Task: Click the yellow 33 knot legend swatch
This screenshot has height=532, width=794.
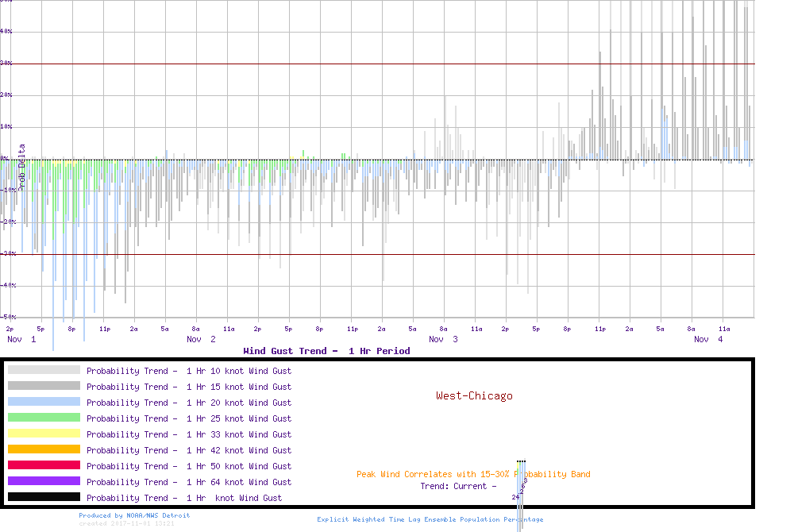Action: click(x=44, y=434)
